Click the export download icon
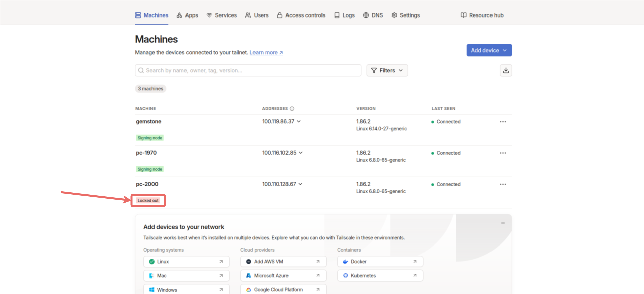Image resolution: width=644 pixels, height=294 pixels. point(506,70)
